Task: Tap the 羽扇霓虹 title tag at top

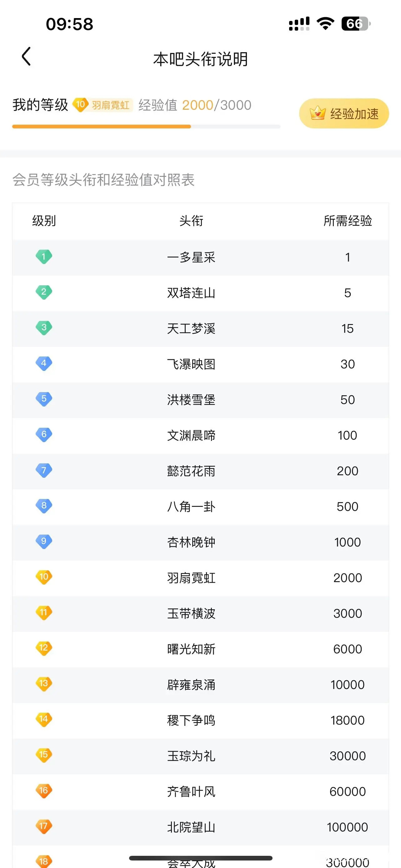Action: (x=111, y=105)
